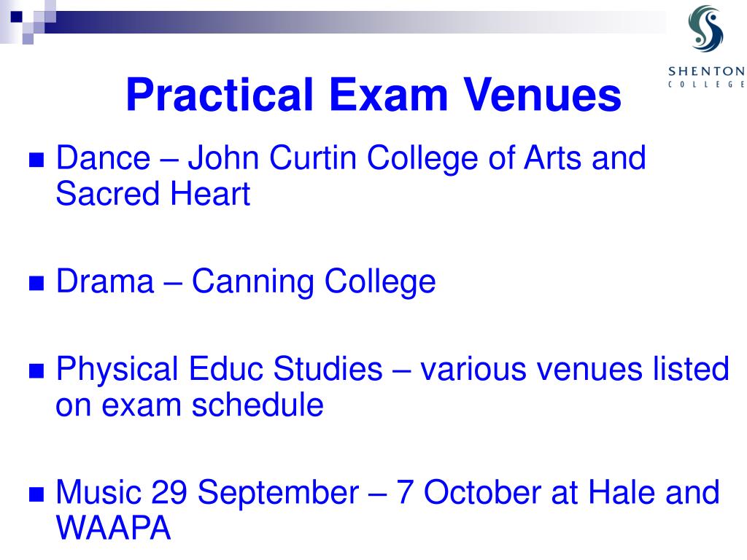Click the bullet square beside Music
This screenshot has height=560, width=747.
(x=36, y=494)
